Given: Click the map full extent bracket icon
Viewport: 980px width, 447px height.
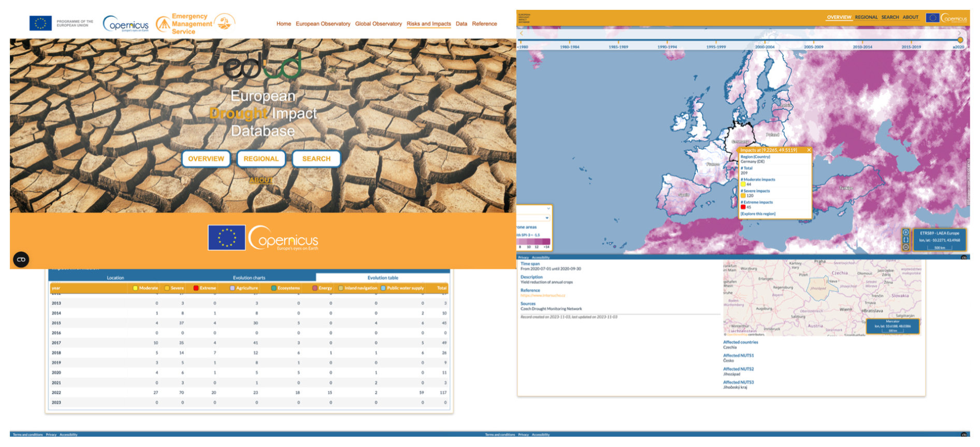Looking at the screenshot, I should coord(905,240).
